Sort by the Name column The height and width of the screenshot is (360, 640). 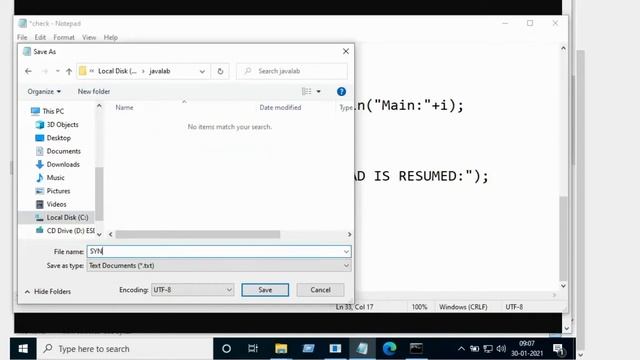click(x=124, y=107)
